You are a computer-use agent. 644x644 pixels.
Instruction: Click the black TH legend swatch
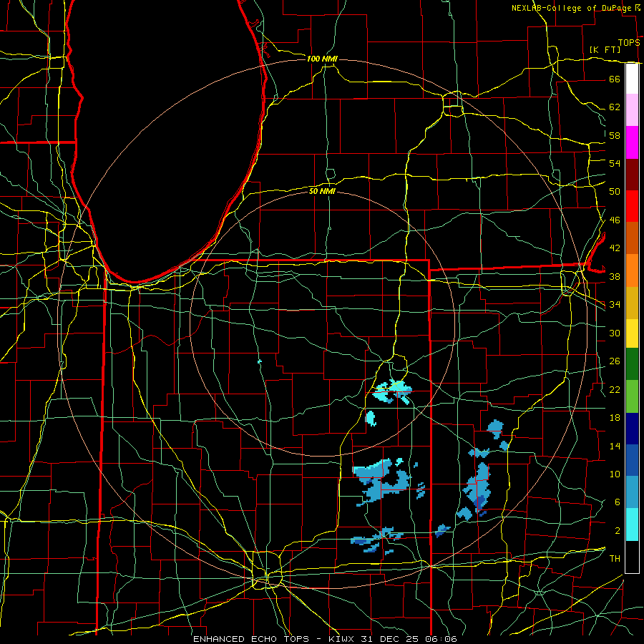coord(632,557)
